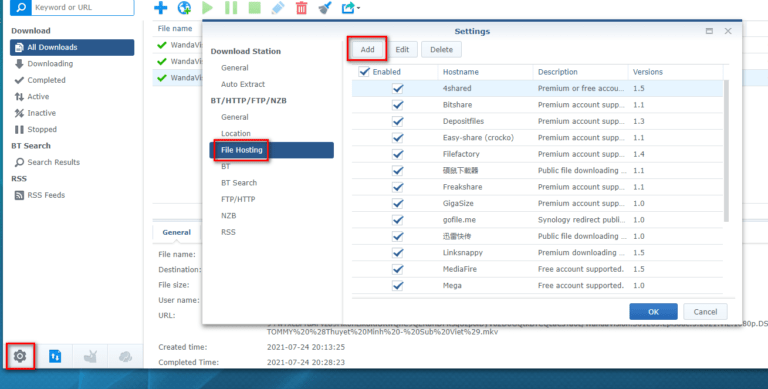Uncheck the MediaFire enabled checkbox
Image resolution: width=768 pixels, height=389 pixels.
coord(398,269)
